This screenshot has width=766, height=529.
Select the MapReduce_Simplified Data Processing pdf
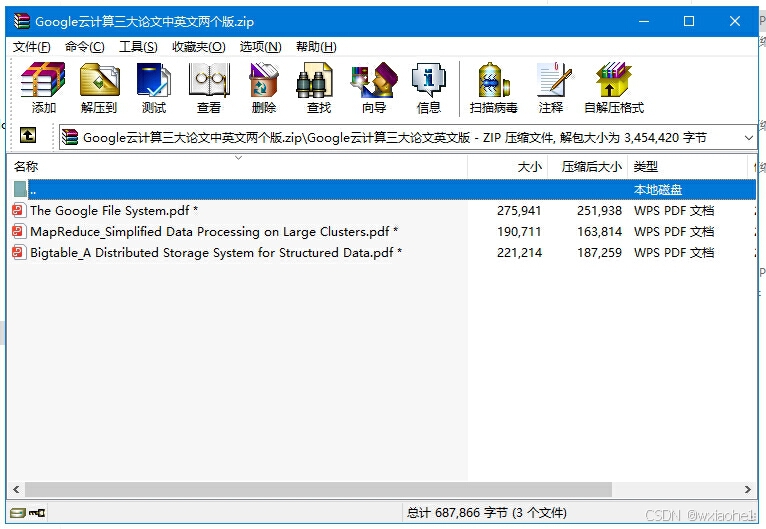[x=214, y=232]
